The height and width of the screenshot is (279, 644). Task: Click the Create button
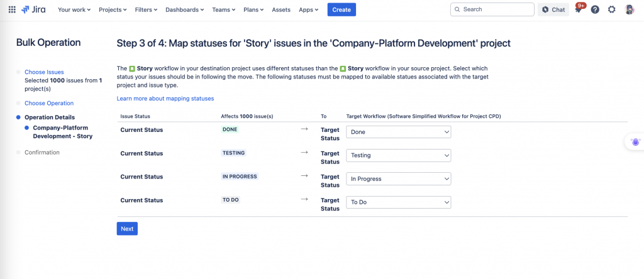pyautogui.click(x=341, y=9)
